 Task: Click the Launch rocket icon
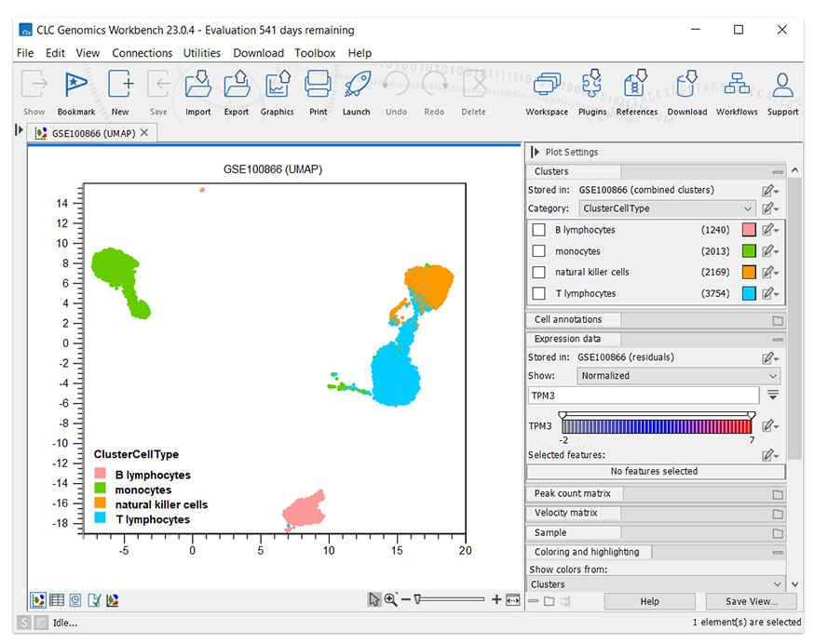(x=356, y=91)
